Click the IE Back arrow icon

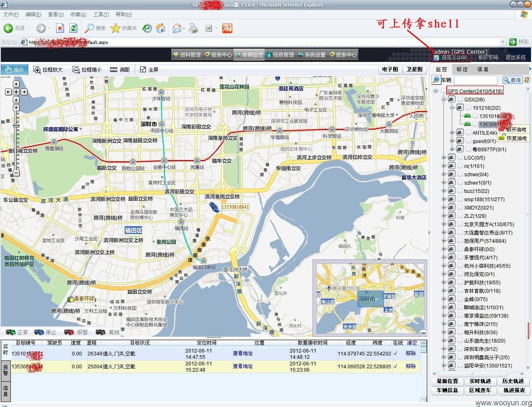pos(8,28)
